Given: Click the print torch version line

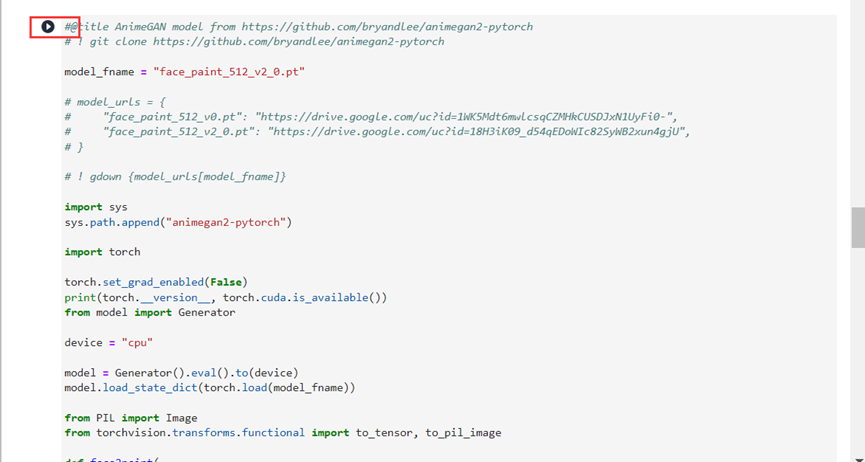Looking at the screenshot, I should (225, 297).
